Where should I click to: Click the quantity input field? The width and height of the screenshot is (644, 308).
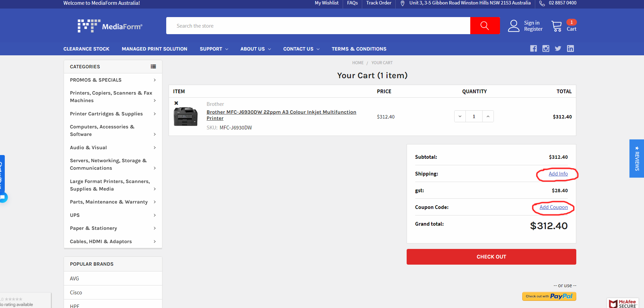tap(474, 116)
